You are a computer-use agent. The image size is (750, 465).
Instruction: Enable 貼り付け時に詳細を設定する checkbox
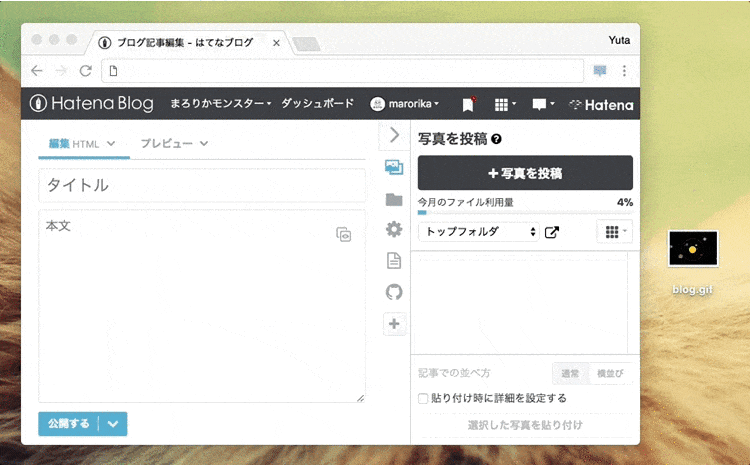423,399
